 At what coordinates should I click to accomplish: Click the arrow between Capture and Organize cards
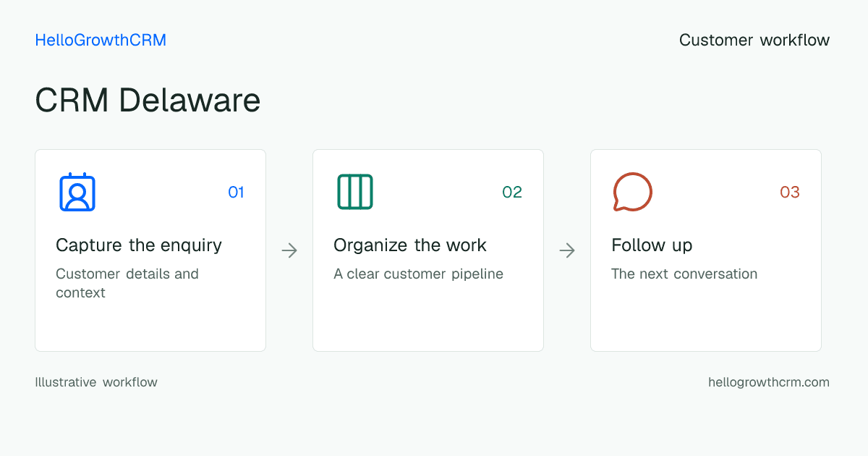289,250
